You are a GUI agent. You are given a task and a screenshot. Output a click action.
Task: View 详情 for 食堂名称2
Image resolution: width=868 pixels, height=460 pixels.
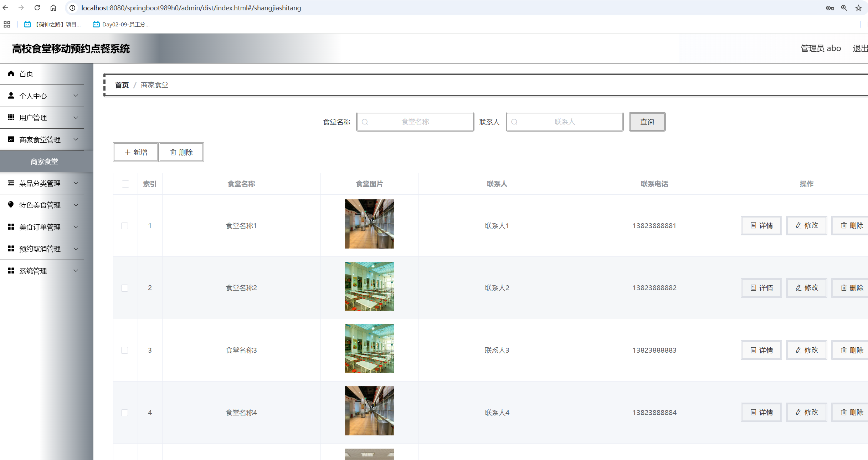pyautogui.click(x=761, y=288)
